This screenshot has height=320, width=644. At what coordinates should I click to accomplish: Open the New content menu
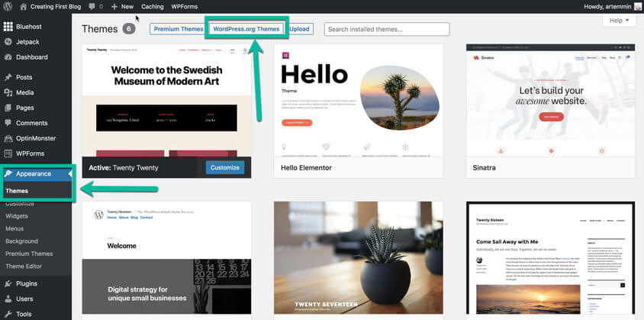(122, 6)
